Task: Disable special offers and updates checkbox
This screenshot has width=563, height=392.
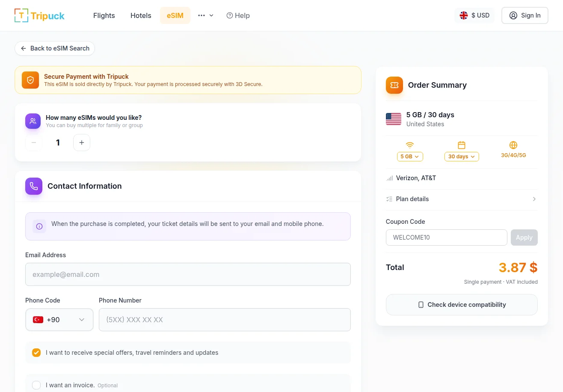Action: [x=36, y=353]
